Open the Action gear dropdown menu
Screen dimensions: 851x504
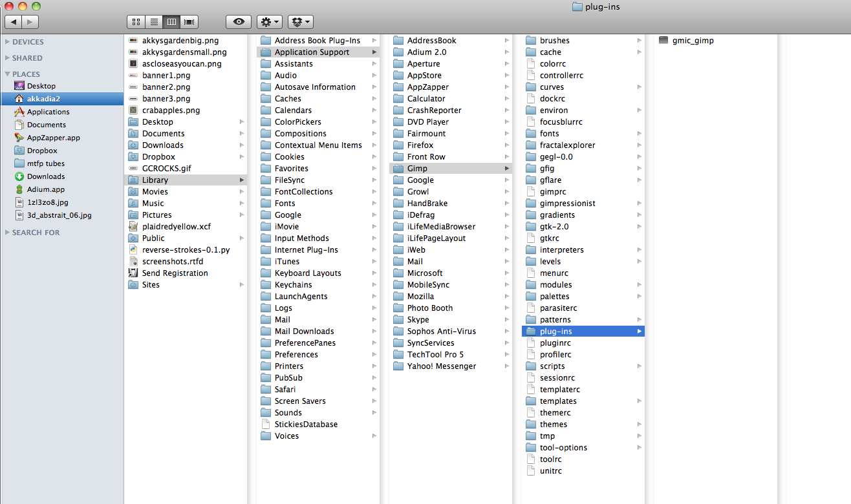[270, 22]
